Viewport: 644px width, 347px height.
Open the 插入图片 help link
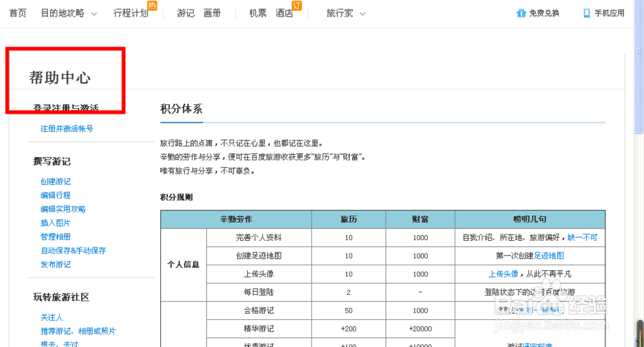pos(55,223)
